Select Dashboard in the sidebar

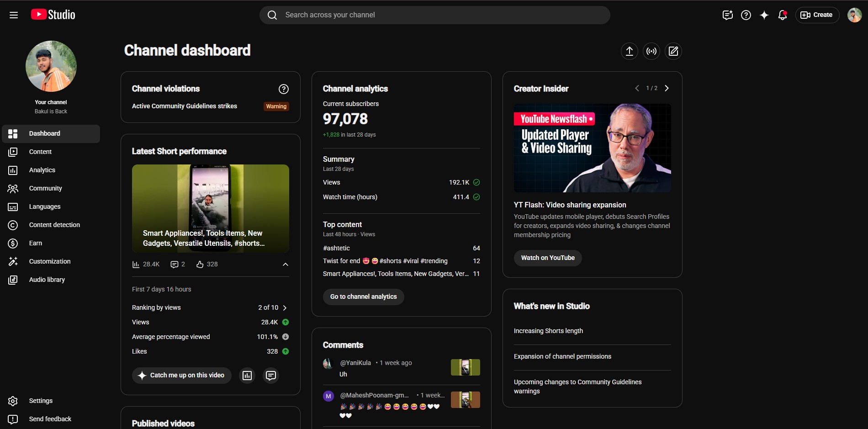51,134
